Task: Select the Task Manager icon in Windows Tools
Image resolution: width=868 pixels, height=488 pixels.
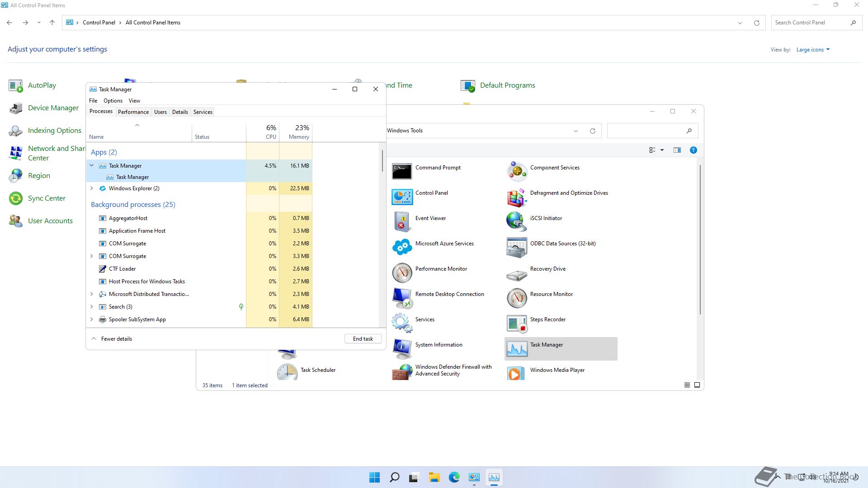Action: pos(517,348)
